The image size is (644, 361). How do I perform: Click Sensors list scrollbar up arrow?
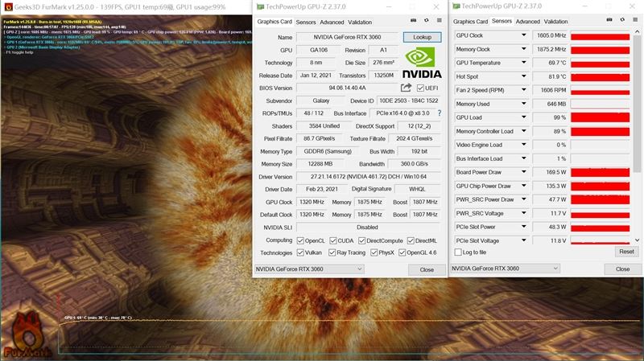(637, 31)
